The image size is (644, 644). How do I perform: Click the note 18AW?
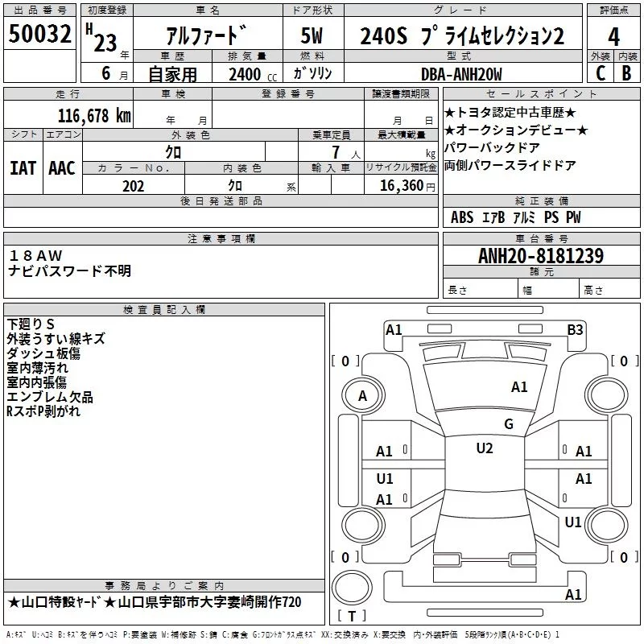click(x=35, y=255)
